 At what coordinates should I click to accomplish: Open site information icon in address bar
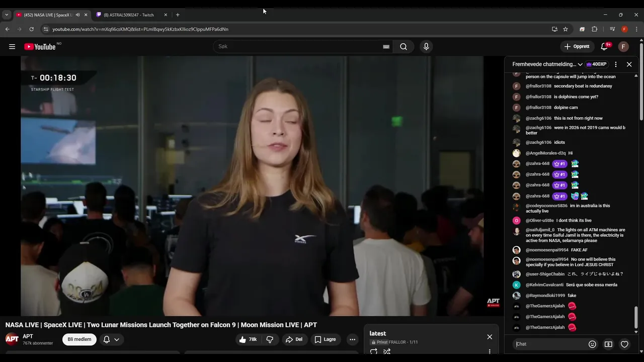click(46, 29)
